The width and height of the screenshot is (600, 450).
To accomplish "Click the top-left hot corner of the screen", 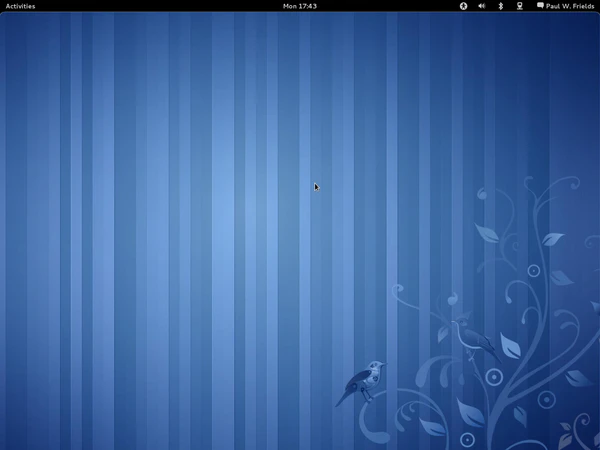I will (x=0, y=0).
